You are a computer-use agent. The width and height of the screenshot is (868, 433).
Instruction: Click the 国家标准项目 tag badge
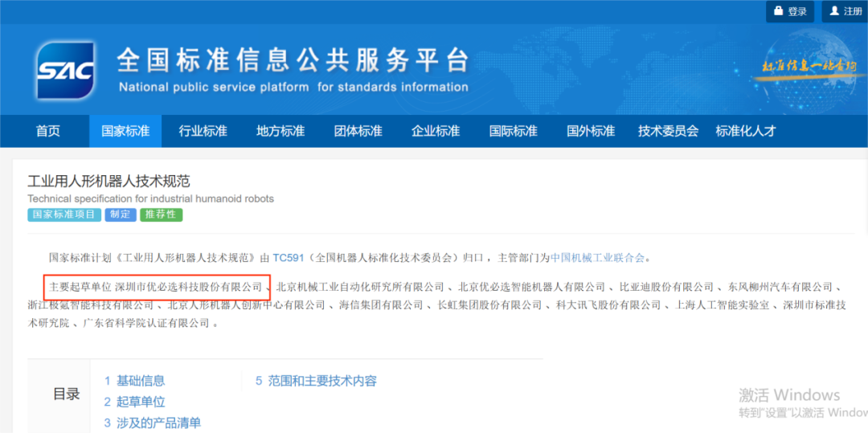(x=63, y=215)
